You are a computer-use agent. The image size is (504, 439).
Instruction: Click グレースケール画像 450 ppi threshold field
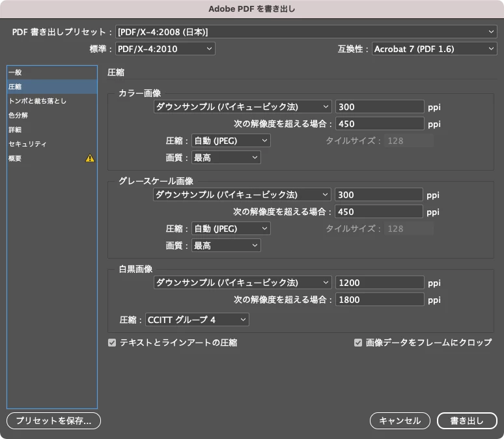click(378, 212)
